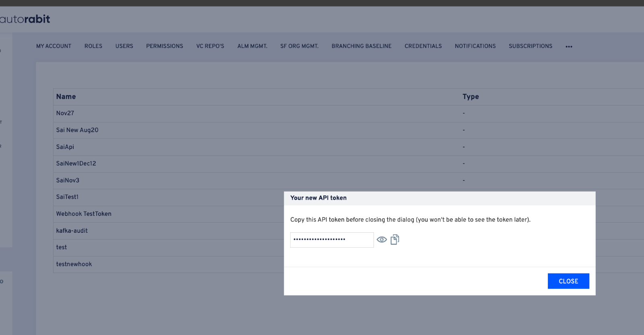Select the kafka-audit token row
Viewport: 644px width, 335px height.
(x=72, y=231)
